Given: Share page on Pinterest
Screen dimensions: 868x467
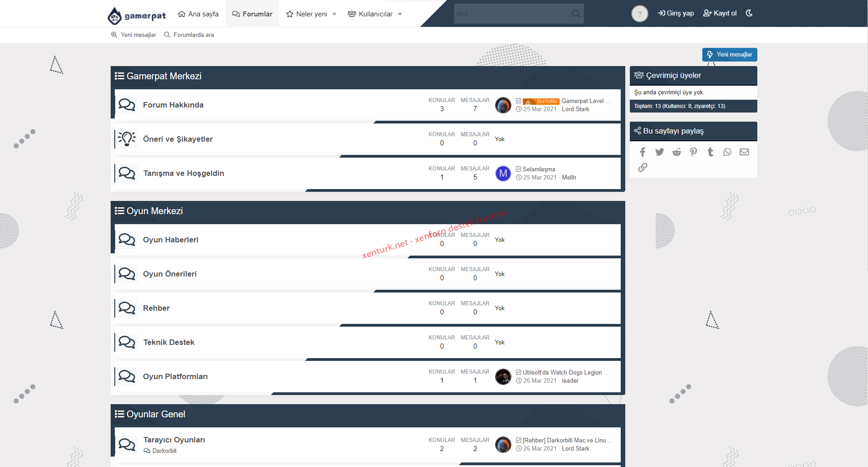Looking at the screenshot, I should click(693, 152).
